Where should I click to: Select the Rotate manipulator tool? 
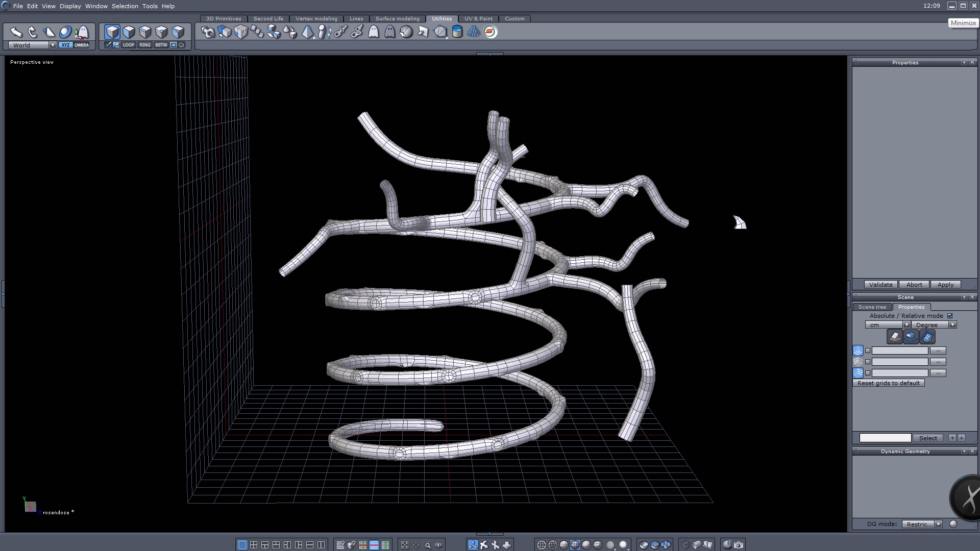tap(33, 32)
